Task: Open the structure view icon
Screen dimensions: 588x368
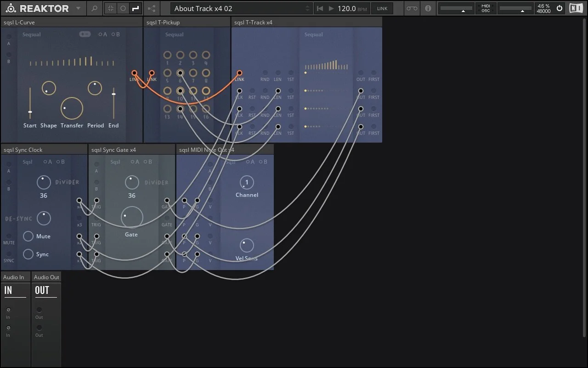Action: tap(152, 8)
